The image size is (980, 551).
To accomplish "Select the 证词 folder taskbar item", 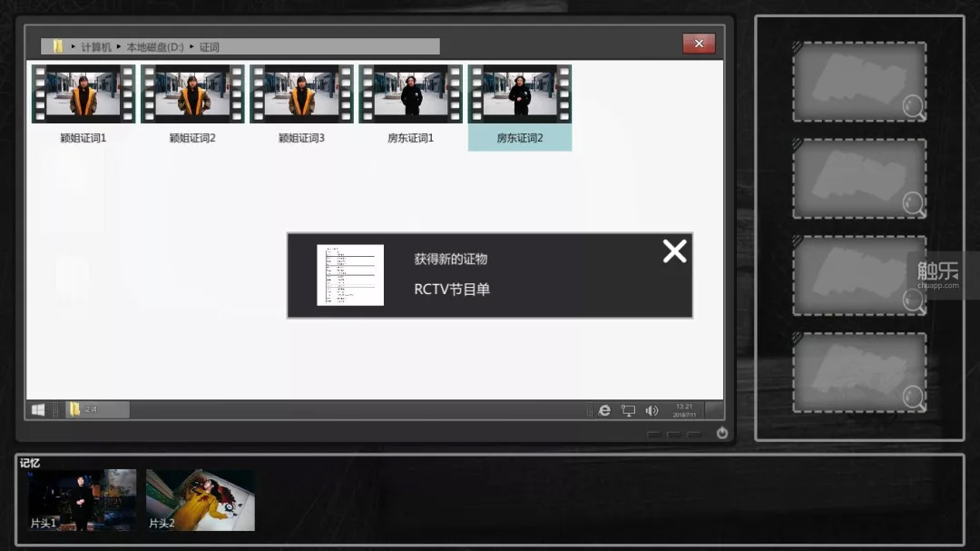I will [x=97, y=409].
